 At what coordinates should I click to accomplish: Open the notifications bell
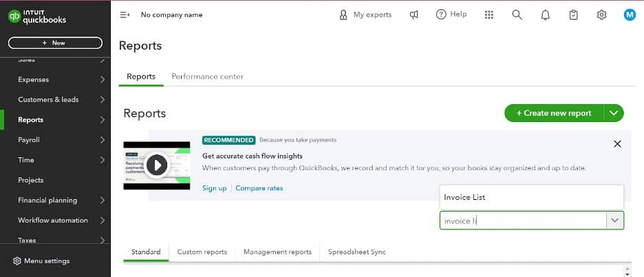[546, 14]
